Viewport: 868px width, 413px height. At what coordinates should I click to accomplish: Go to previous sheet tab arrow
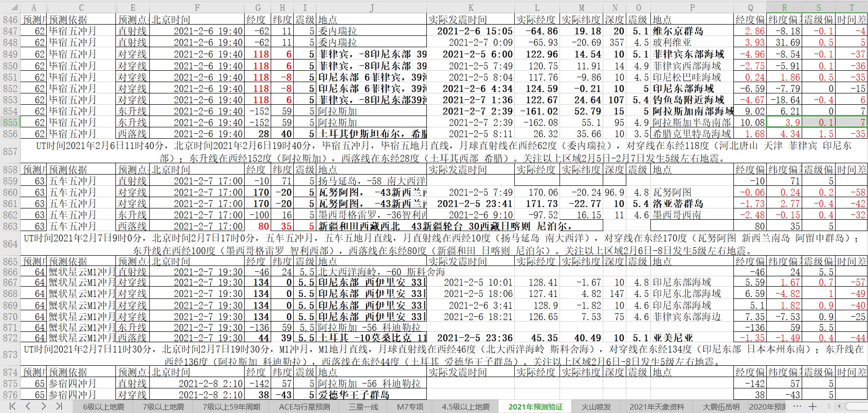pos(28,406)
